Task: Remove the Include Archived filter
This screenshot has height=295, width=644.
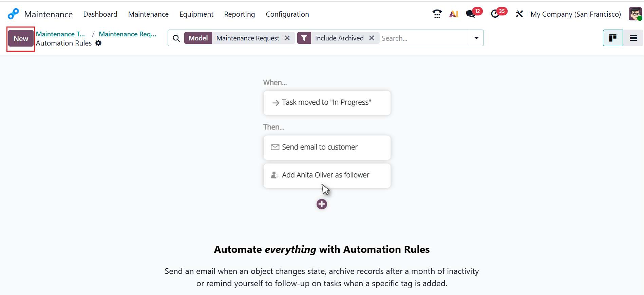Action: (372, 38)
